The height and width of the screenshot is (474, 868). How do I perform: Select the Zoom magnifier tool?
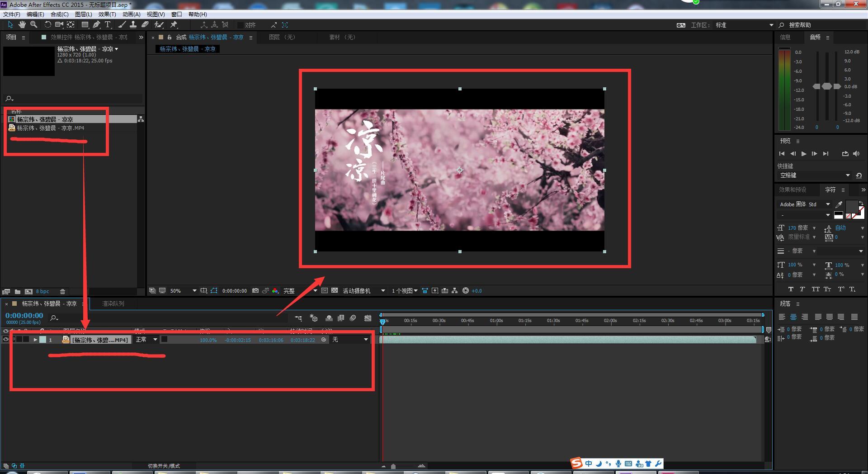click(33, 25)
